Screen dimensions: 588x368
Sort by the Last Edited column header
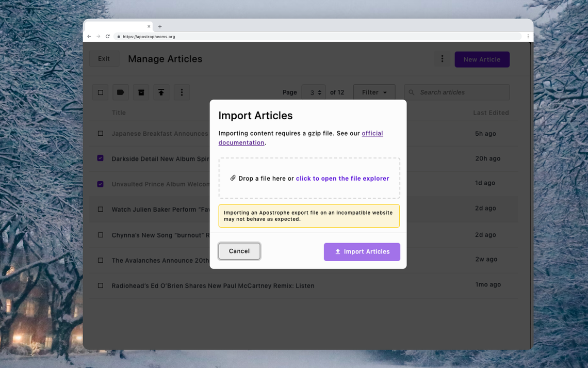(x=491, y=113)
